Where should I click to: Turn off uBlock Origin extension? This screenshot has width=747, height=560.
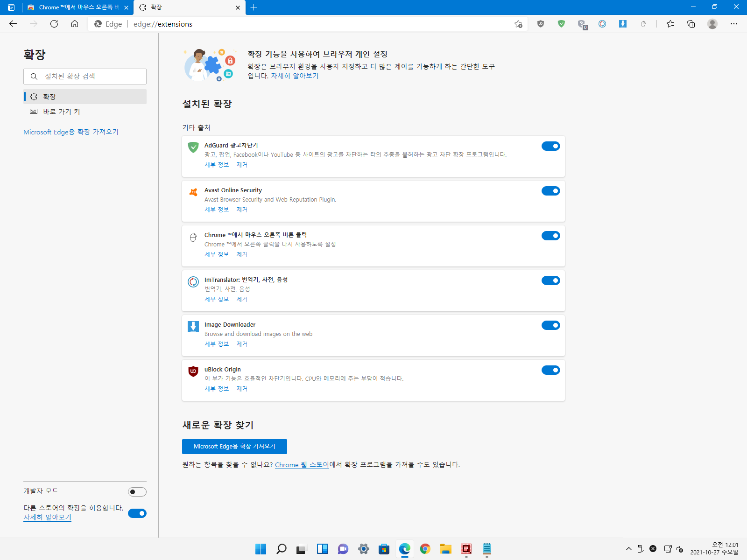coord(551,370)
